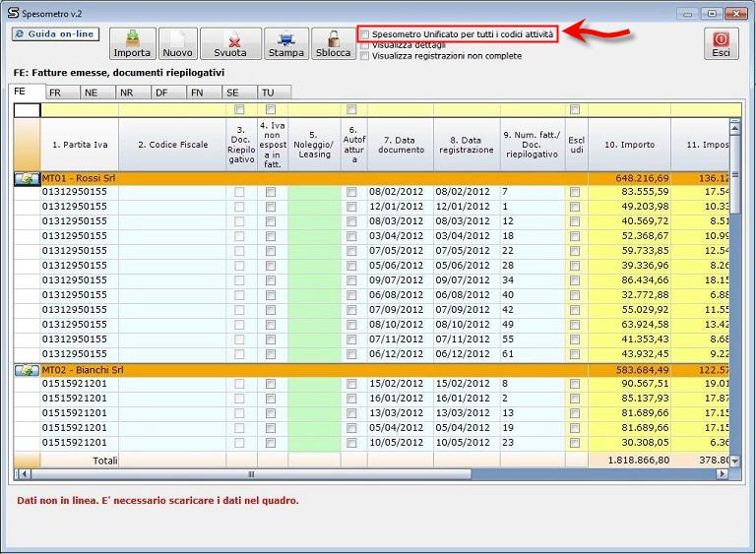Viewport: 756px width, 554px height.
Task: Toggle Visualizza dettagli checkbox
Action: coord(365,45)
